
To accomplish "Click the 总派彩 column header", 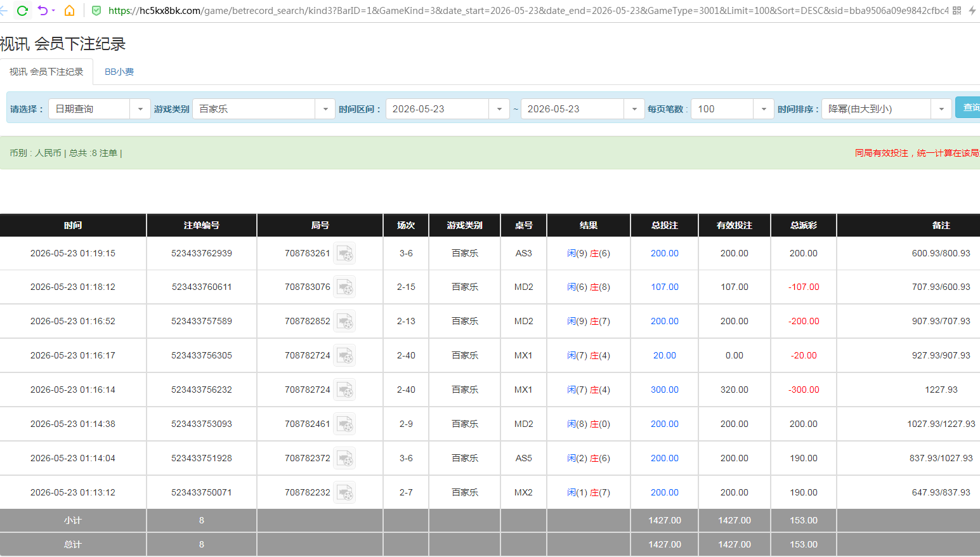I will (x=804, y=225).
